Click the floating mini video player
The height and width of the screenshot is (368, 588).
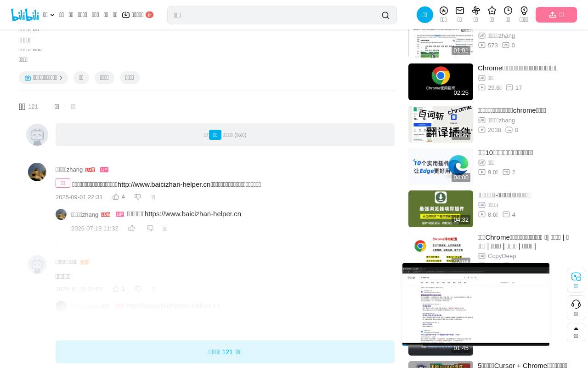(476, 304)
